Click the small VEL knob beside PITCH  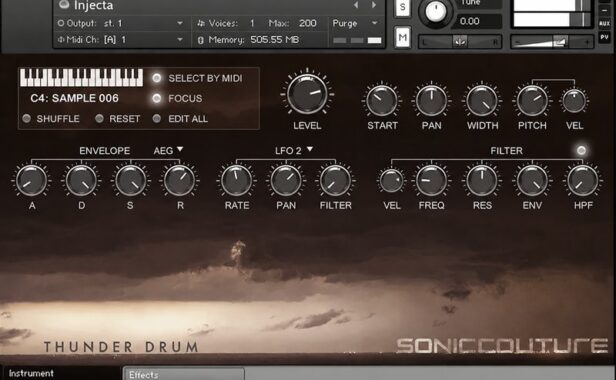574,101
